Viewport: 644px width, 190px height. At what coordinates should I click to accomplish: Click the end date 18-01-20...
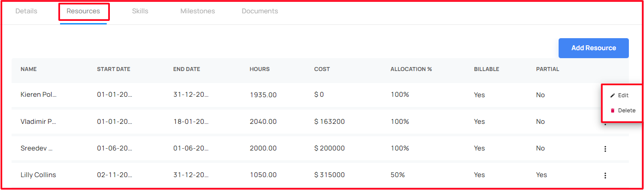[x=191, y=122]
